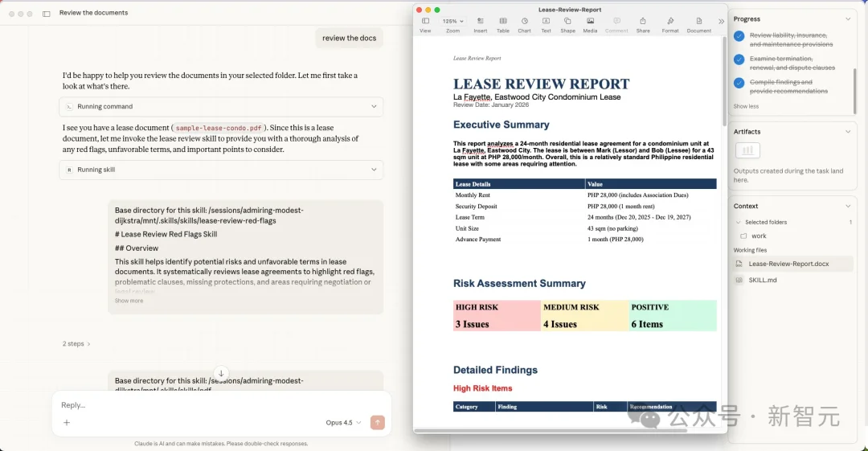Viewport: 868px width, 451px height.
Task: Open the Opus 4.5 model selector
Action: point(343,423)
